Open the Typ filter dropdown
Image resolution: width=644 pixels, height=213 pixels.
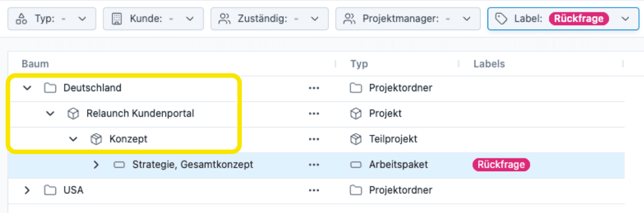[52, 19]
